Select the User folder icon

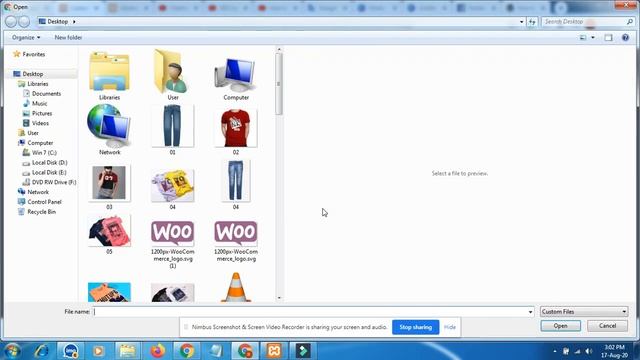(x=172, y=71)
